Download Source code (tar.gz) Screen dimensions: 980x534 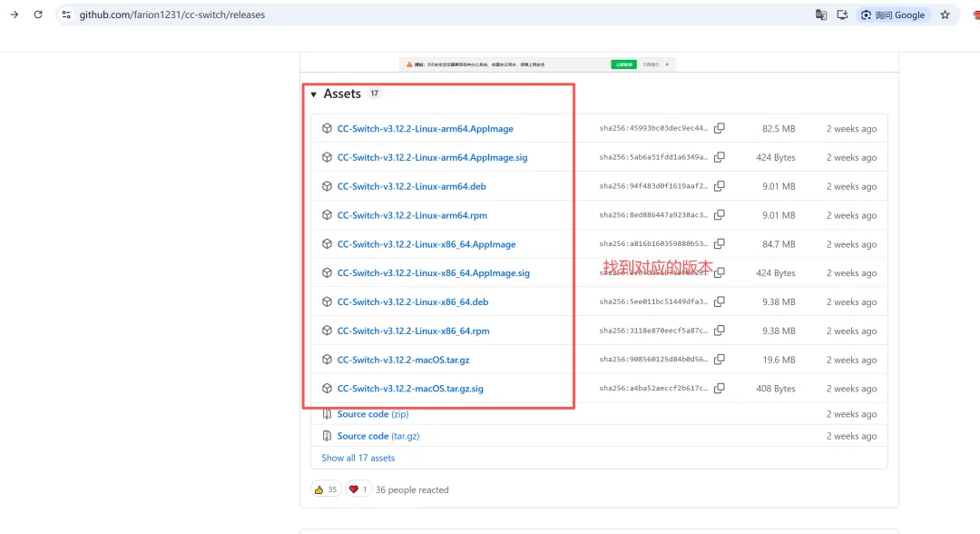pos(378,436)
